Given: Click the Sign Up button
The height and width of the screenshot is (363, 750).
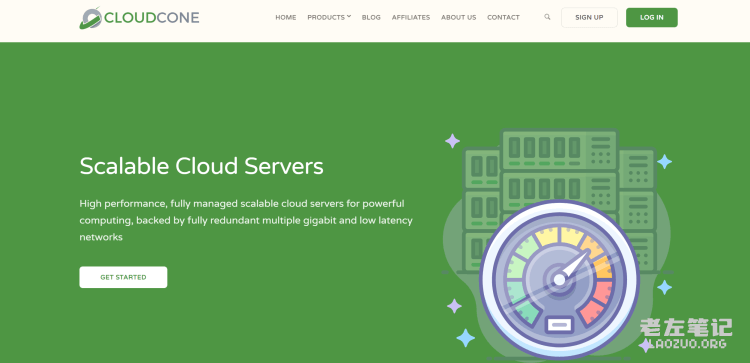Looking at the screenshot, I should (589, 17).
